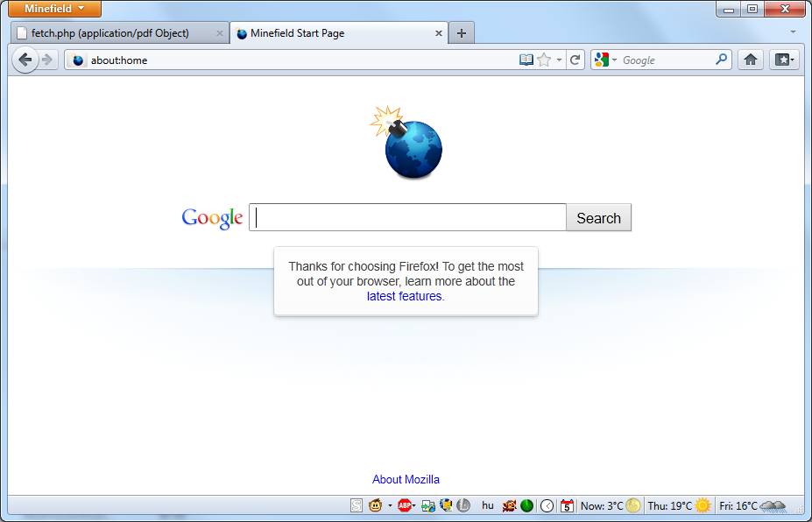This screenshot has height=522, width=812.
Task: Go to the home page via the house icon
Action: point(751,60)
